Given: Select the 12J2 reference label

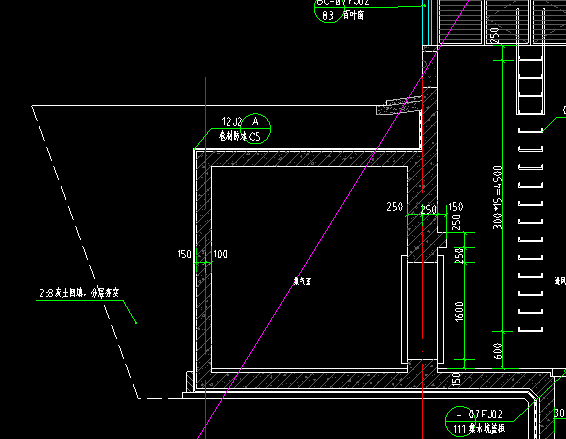Looking at the screenshot, I should point(231,122).
